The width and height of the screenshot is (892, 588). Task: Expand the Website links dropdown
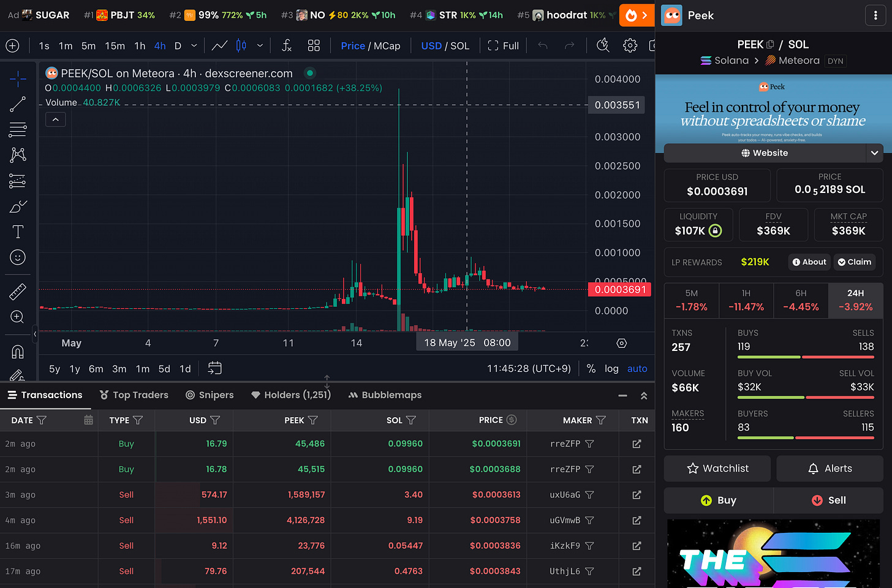[x=874, y=153]
